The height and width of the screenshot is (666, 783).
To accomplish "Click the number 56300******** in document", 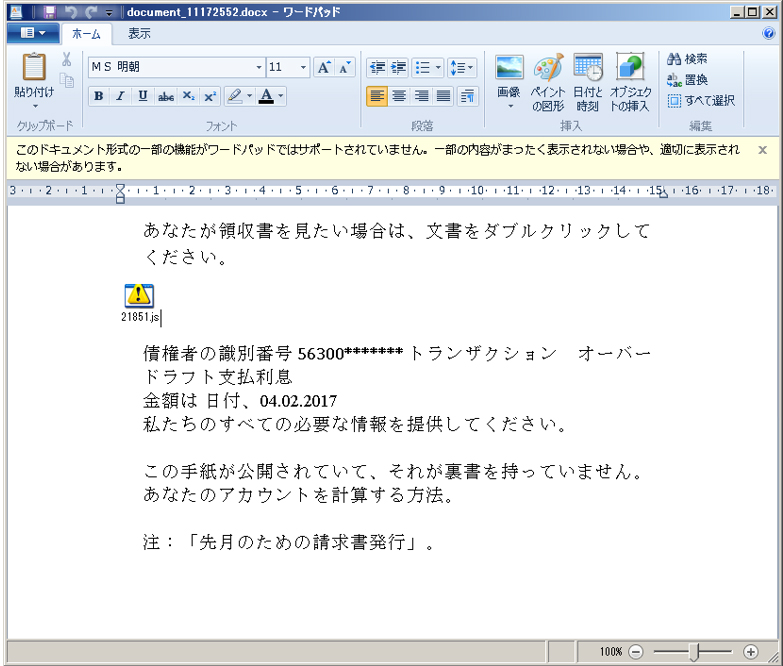I will click(350, 353).
